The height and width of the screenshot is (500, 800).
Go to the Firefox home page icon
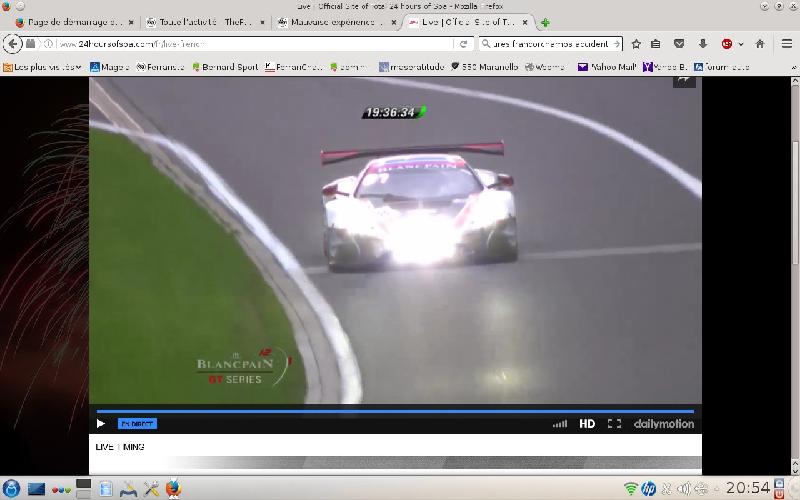click(x=760, y=44)
